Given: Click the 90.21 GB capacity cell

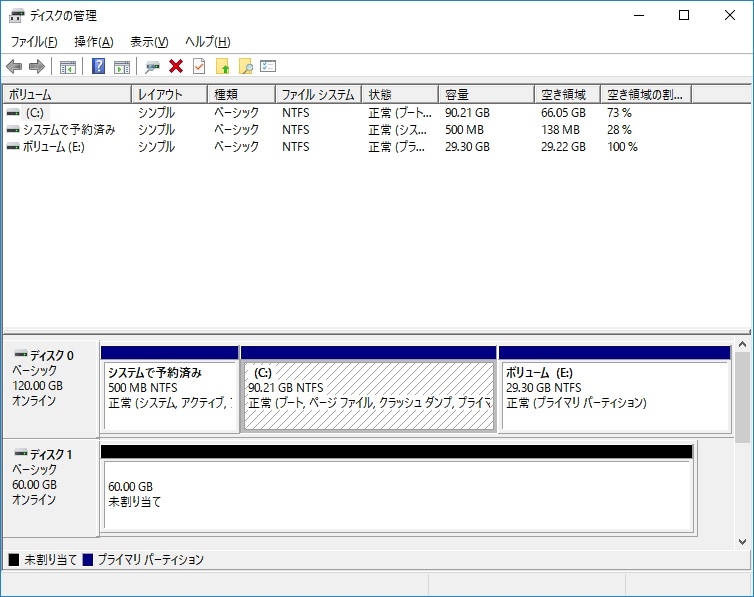Looking at the screenshot, I should coord(467,112).
